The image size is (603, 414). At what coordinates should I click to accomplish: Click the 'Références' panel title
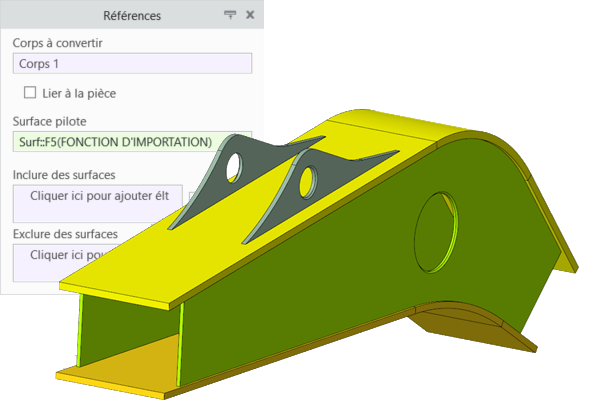click(132, 16)
